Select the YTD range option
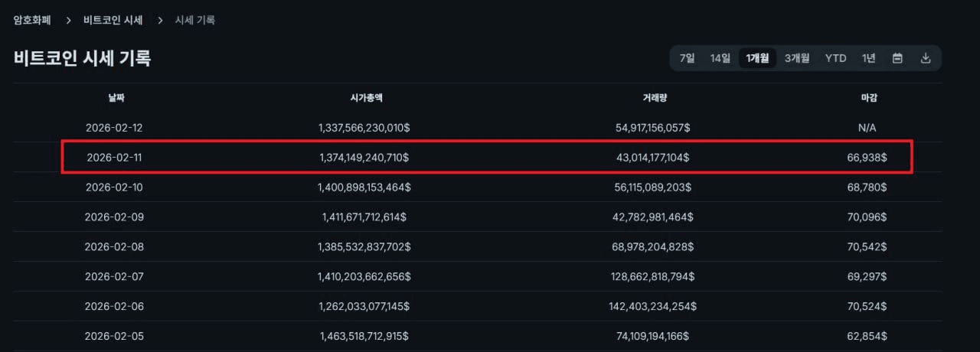The image size is (980, 352). tap(835, 58)
